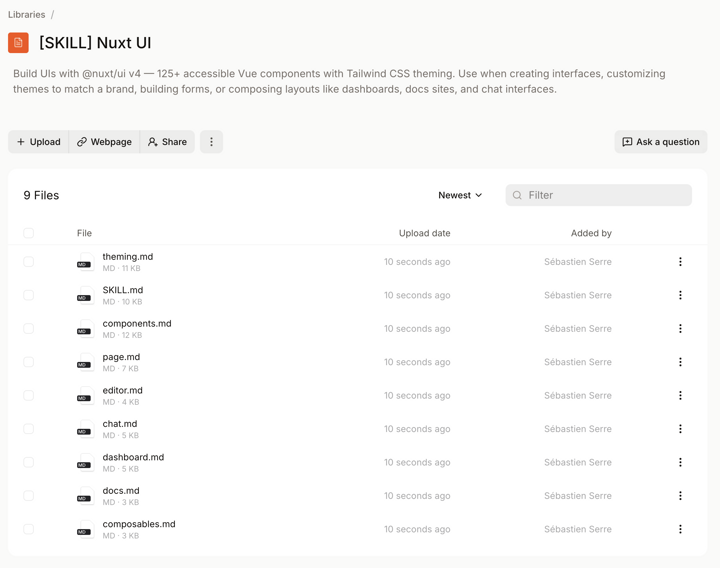
Task: Open the kebab menu for composables.md
Action: click(x=680, y=529)
